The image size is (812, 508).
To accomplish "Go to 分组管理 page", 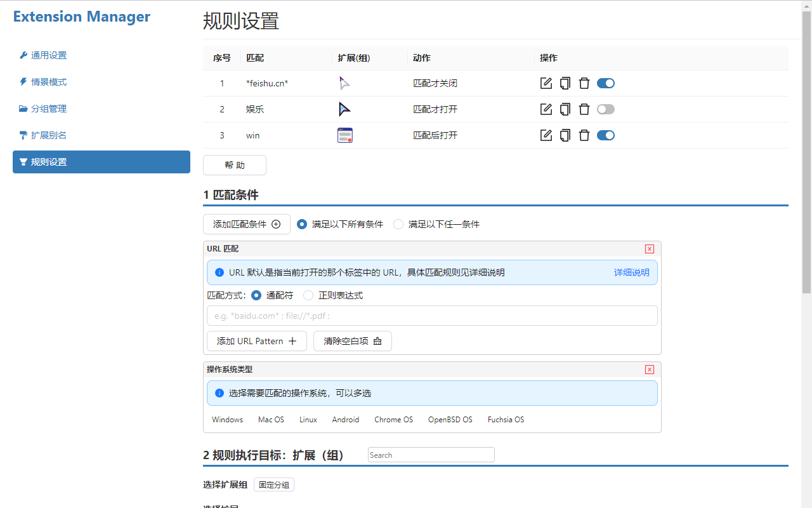I will coord(49,109).
